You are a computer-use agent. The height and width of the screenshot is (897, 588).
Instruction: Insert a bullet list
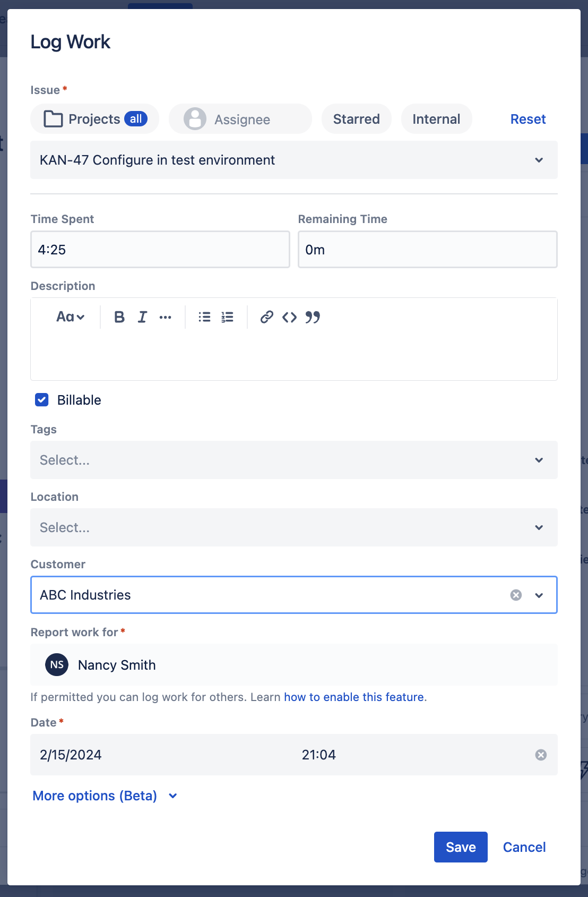click(204, 317)
